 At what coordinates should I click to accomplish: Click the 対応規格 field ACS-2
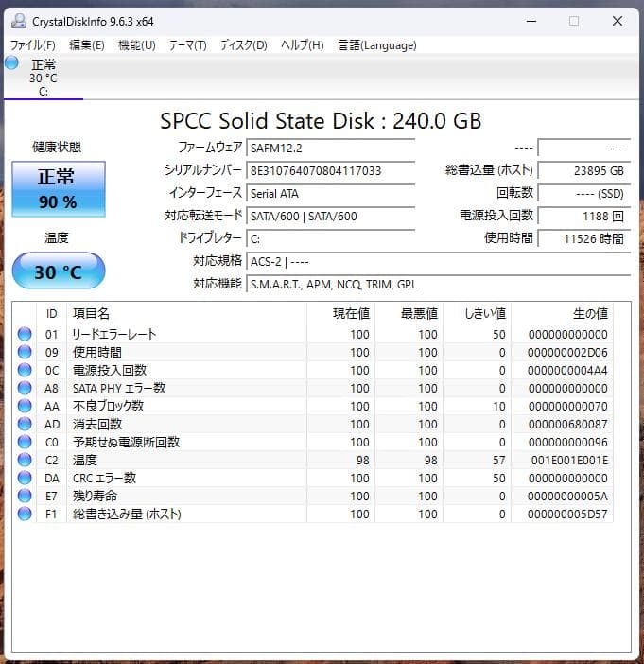pyautogui.click(x=438, y=262)
